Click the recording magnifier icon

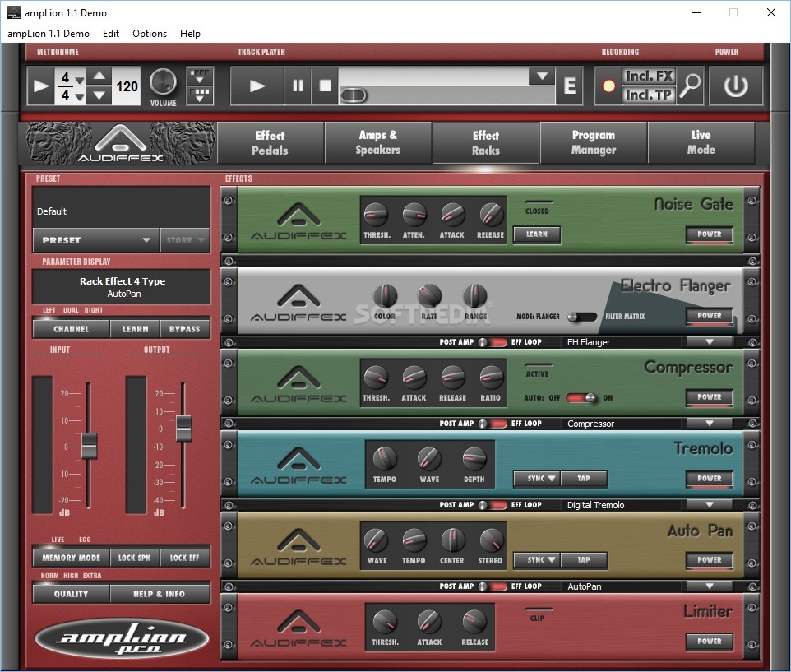click(690, 86)
